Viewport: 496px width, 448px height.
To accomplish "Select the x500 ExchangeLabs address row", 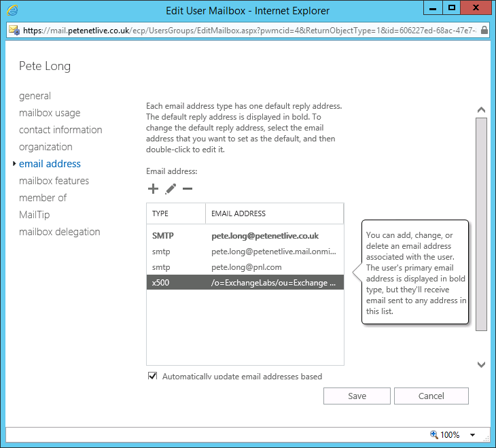I will point(245,282).
